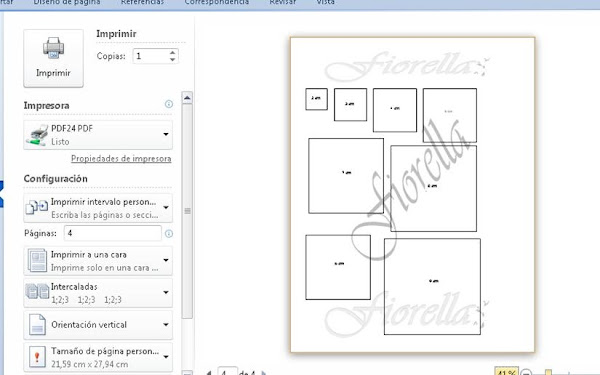Open the Vista ribbon tab
Viewport: 600px width, 375px height.
[325, 2]
